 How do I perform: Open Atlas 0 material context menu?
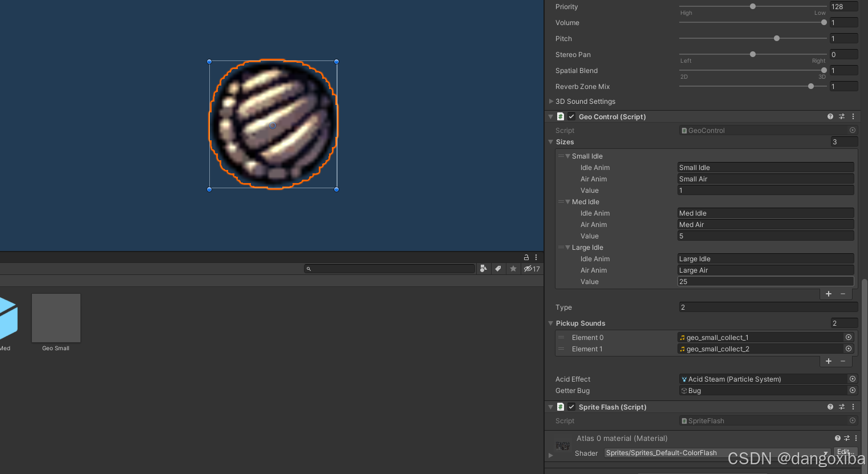point(856,438)
